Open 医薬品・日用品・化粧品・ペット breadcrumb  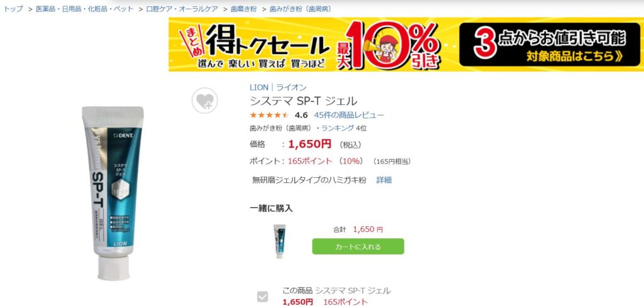85,9
